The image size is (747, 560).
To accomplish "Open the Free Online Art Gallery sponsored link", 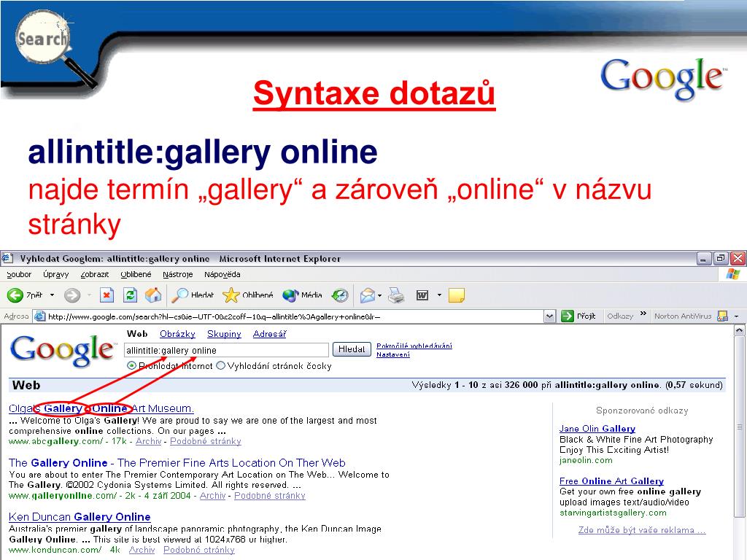I will [612, 481].
